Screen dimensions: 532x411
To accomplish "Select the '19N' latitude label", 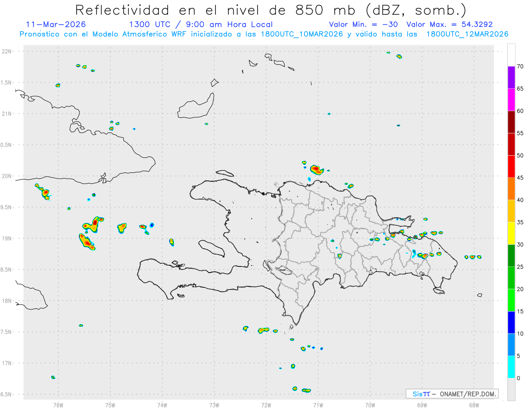I will pos(7,239).
